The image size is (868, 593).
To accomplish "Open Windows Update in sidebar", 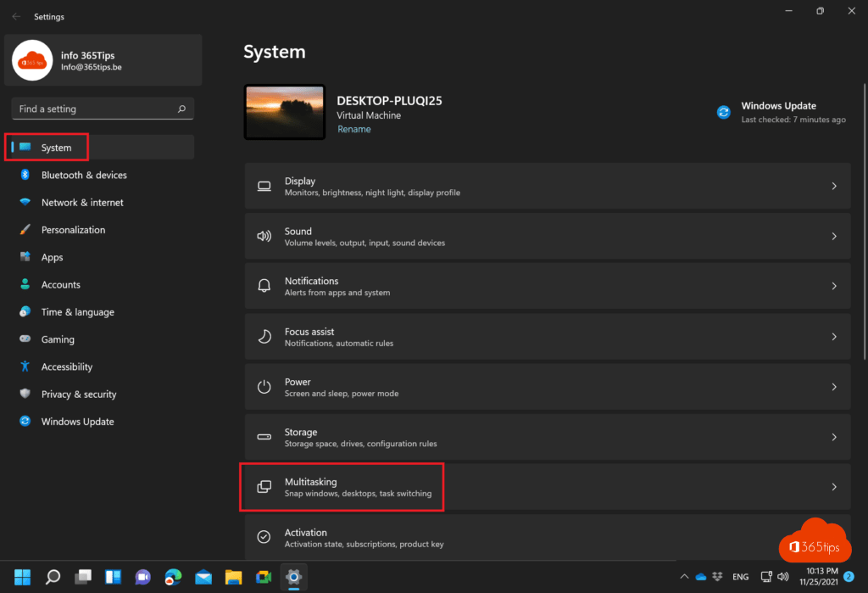I will pos(103,422).
